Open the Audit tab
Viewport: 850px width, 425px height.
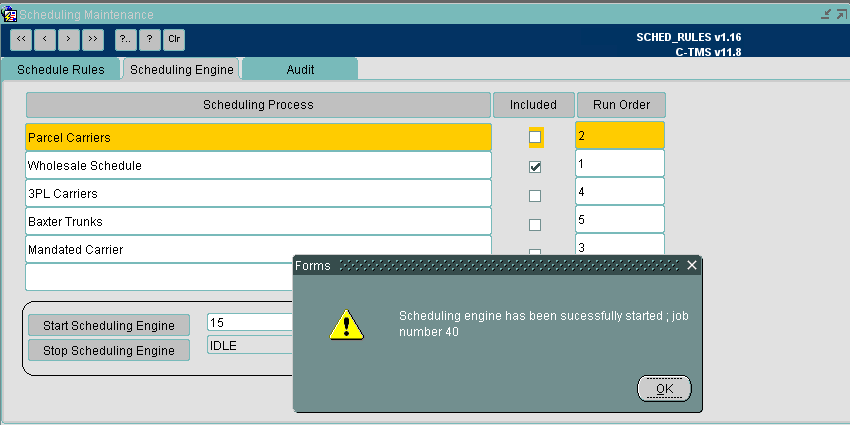(x=300, y=69)
